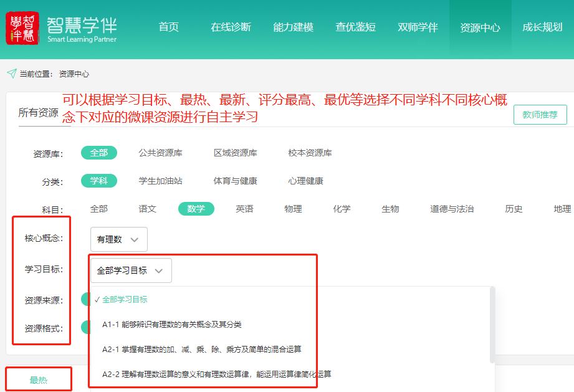
Task: Collapse the 全部学习目标 dropdown
Action: coord(131,270)
